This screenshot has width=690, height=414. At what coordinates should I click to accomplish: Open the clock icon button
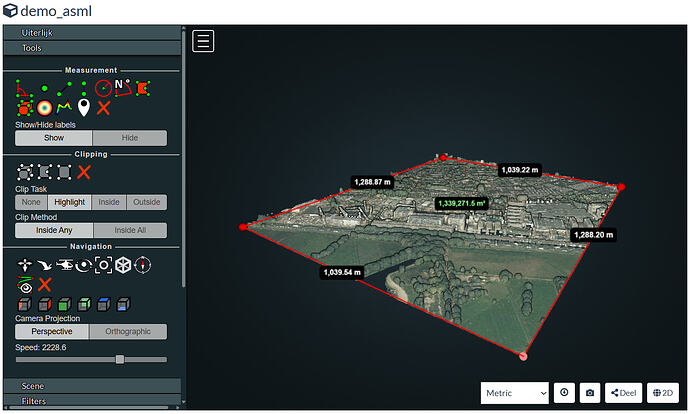(x=564, y=393)
